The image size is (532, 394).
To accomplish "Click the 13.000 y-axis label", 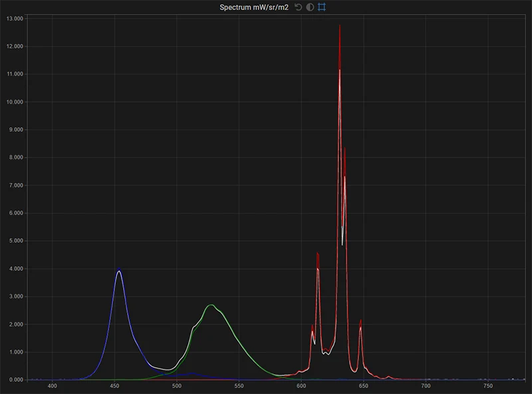I will tap(15, 19).
